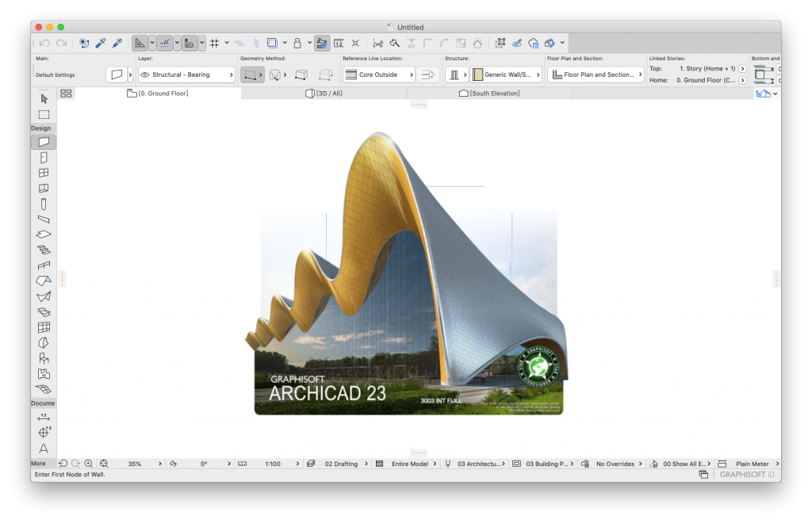Select the Roof tool
This screenshot has height=523, width=812.
[44, 281]
